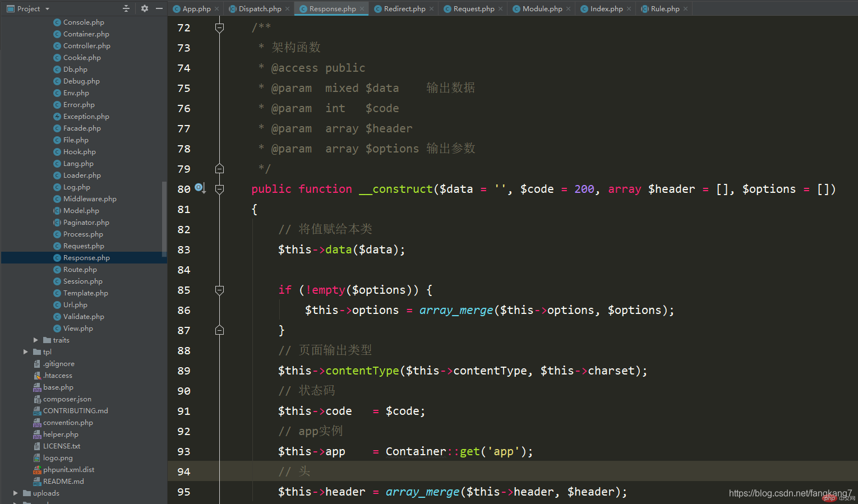This screenshot has height=504, width=858.
Task: Collapse the if block fold at line 85
Action: pyautogui.click(x=220, y=290)
